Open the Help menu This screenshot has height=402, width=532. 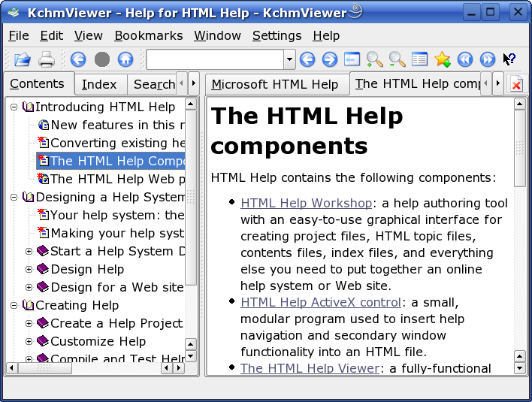[326, 35]
